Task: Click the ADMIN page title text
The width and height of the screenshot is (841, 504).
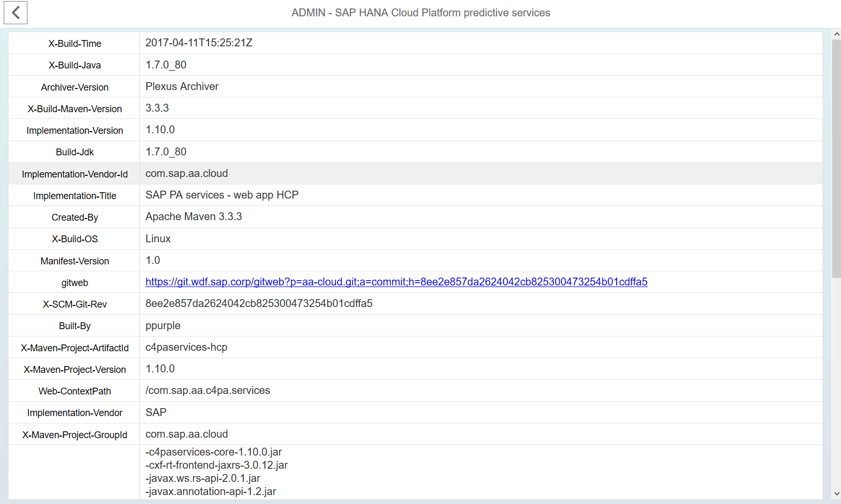Action: point(421,13)
